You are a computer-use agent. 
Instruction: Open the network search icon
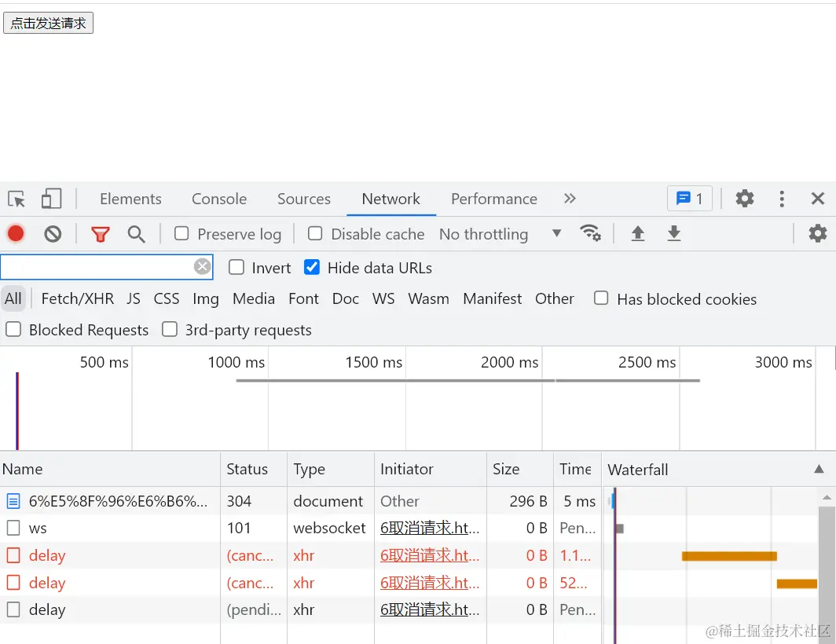click(x=136, y=234)
